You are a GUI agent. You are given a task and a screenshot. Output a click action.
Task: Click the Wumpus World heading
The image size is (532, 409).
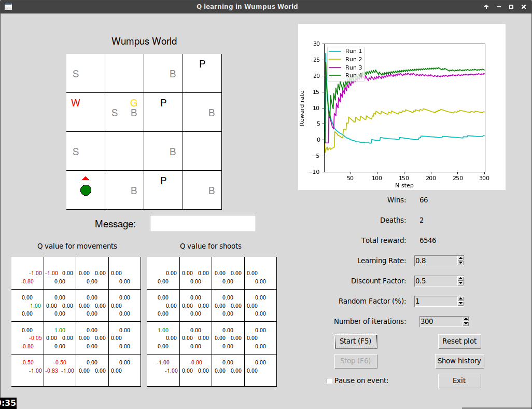click(144, 41)
